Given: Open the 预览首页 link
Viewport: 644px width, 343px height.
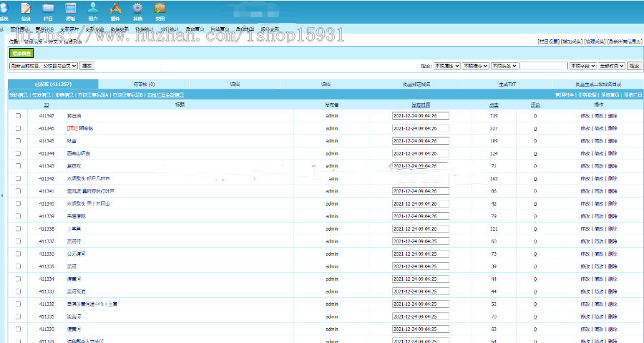Looking at the screenshot, I should click(x=610, y=95).
